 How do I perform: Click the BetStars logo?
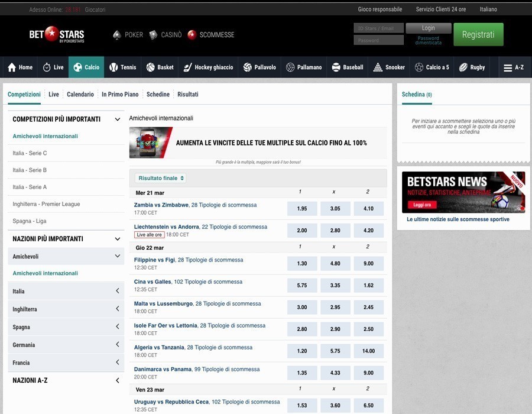tap(57, 34)
